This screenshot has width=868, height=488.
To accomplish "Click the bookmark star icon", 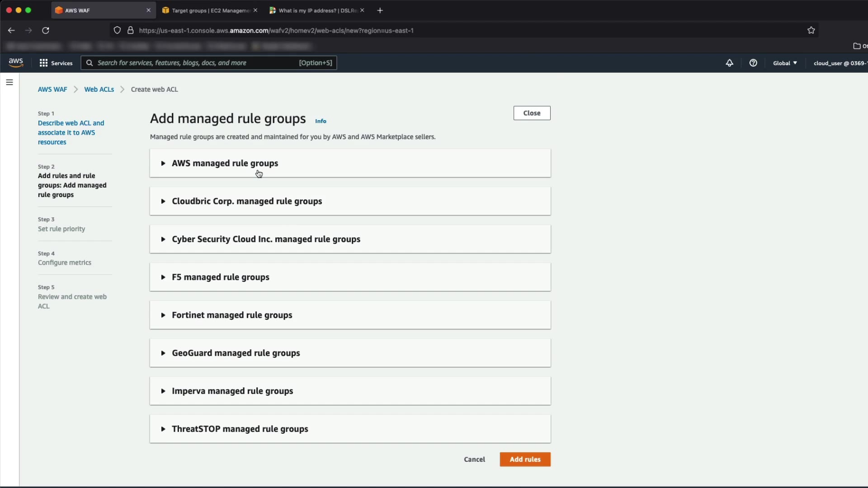I will 811,30.
